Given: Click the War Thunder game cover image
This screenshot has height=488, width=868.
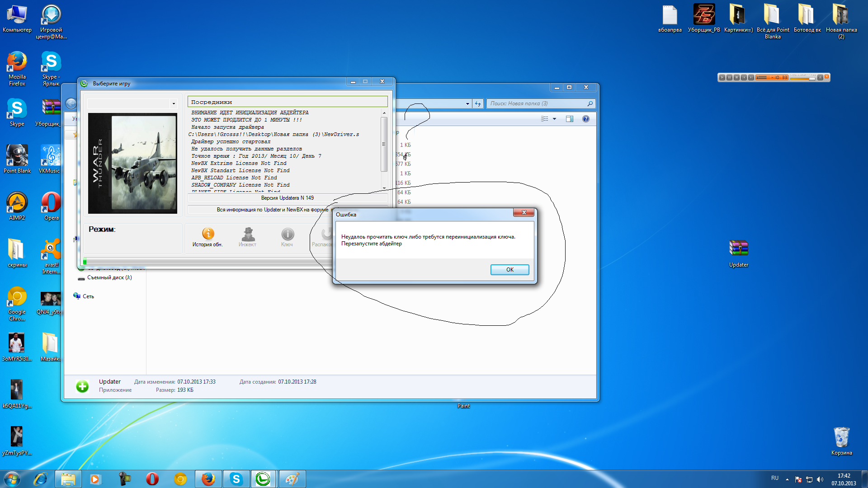Looking at the screenshot, I should point(132,163).
